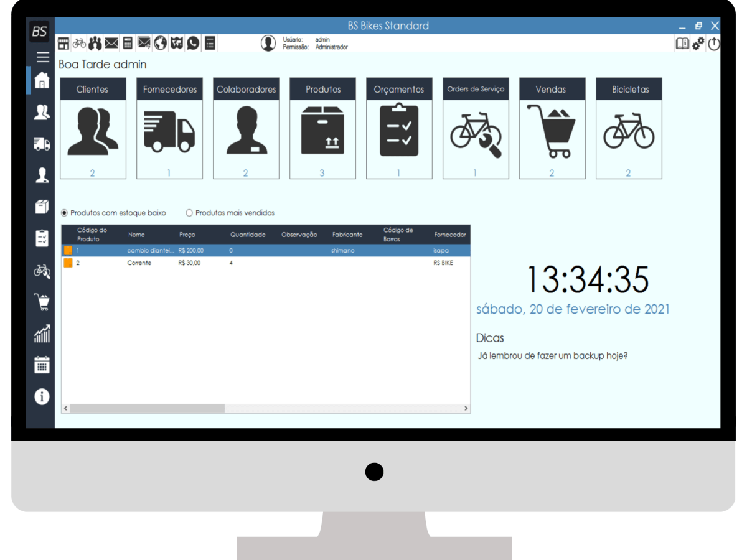This screenshot has height=560, width=747.
Task: Expand the hamburger sidebar menu
Action: (42, 57)
